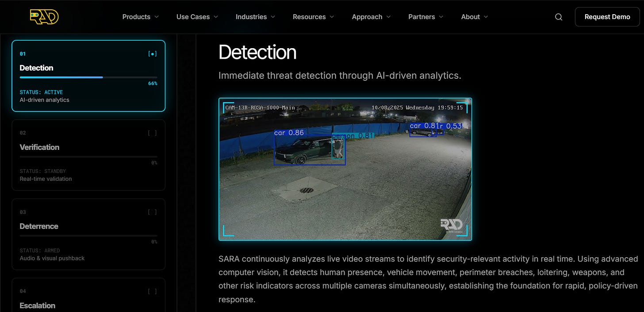This screenshot has width=644, height=312.
Task: Click the Request Demo button
Action: coord(607,17)
